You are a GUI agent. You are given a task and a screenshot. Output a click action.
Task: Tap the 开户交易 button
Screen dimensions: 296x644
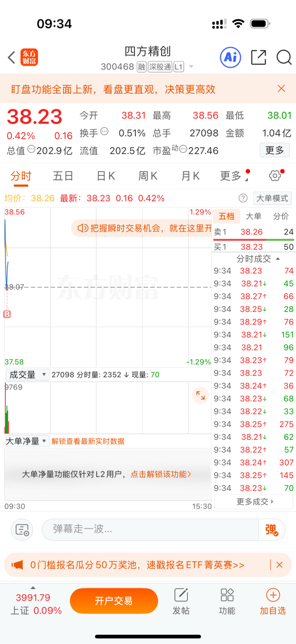click(114, 601)
